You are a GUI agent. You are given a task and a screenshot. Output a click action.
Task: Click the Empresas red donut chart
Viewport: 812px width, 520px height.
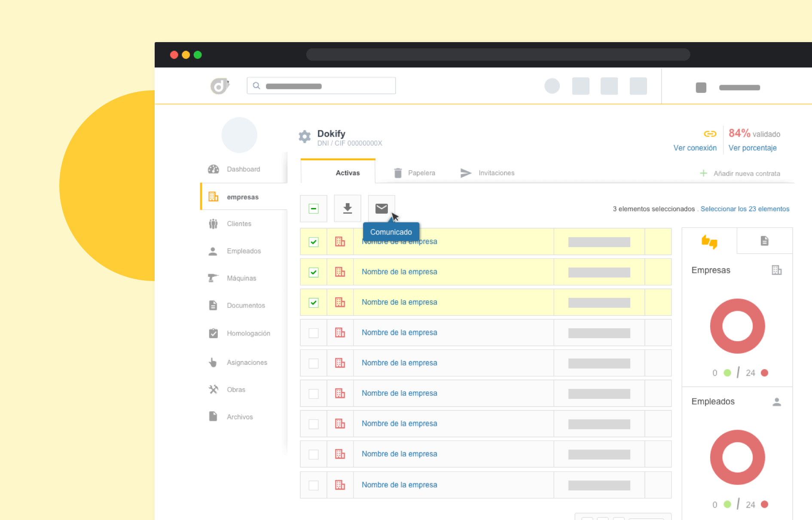(737, 326)
